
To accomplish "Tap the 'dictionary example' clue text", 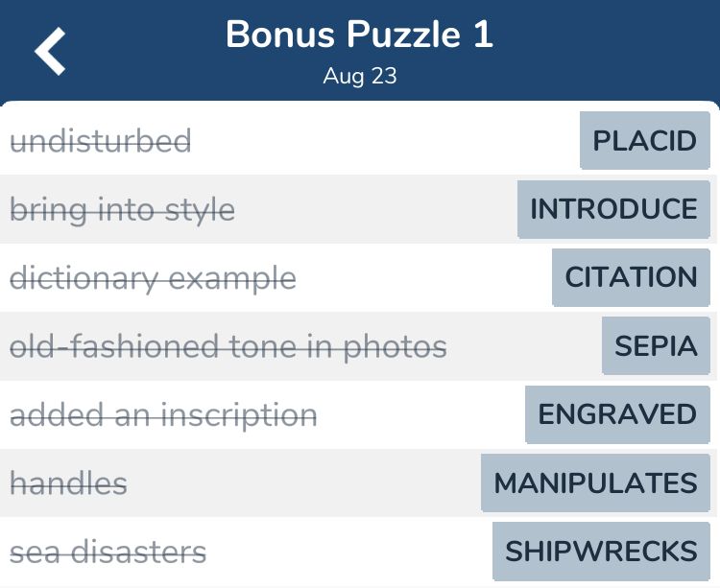I will point(153,278).
